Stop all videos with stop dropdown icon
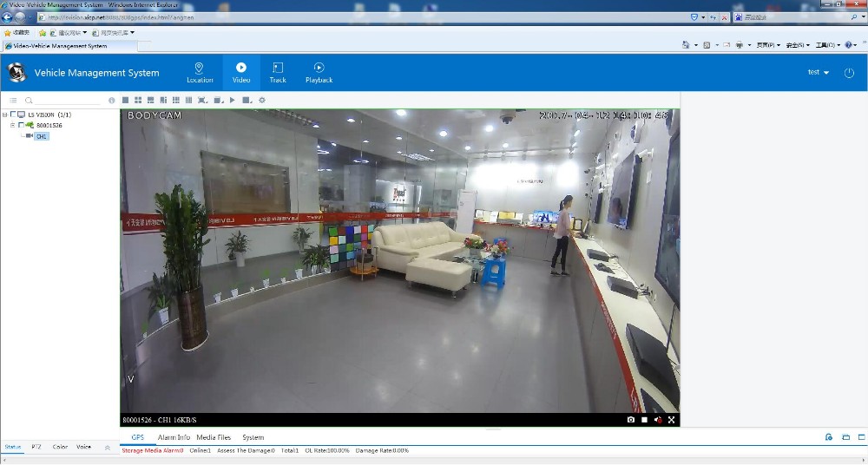The width and height of the screenshot is (868, 465). 247,100
